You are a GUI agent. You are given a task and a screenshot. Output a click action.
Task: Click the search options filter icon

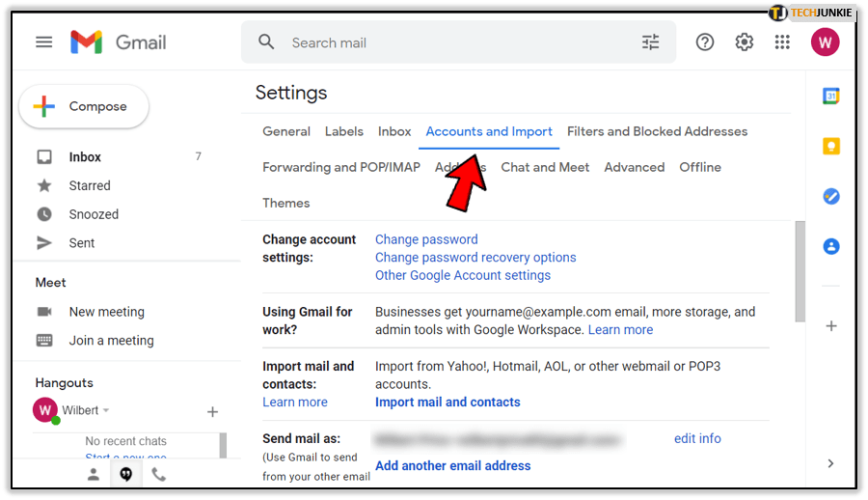tap(651, 42)
